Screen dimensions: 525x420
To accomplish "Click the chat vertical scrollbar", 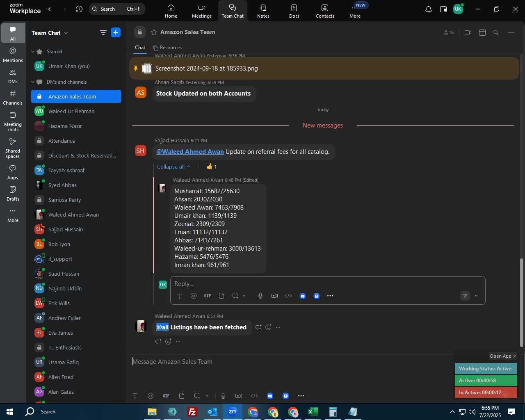I will tap(522, 303).
